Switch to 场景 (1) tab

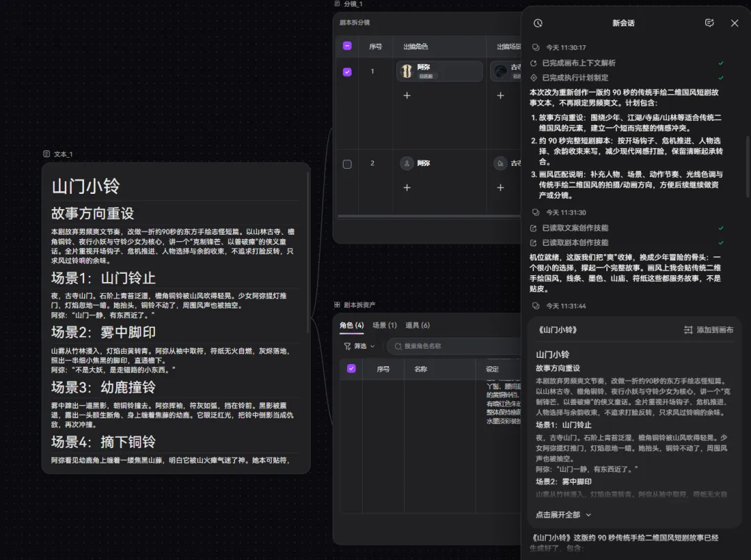385,325
